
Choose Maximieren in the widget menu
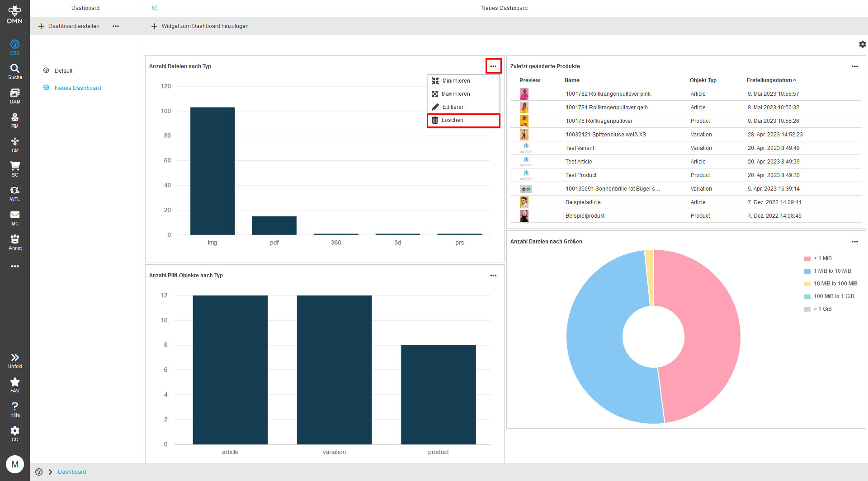pos(455,94)
